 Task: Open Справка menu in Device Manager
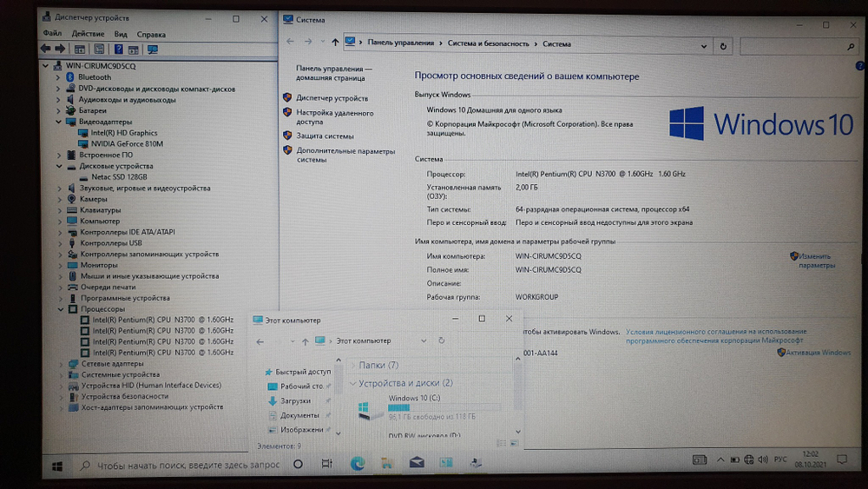(151, 35)
